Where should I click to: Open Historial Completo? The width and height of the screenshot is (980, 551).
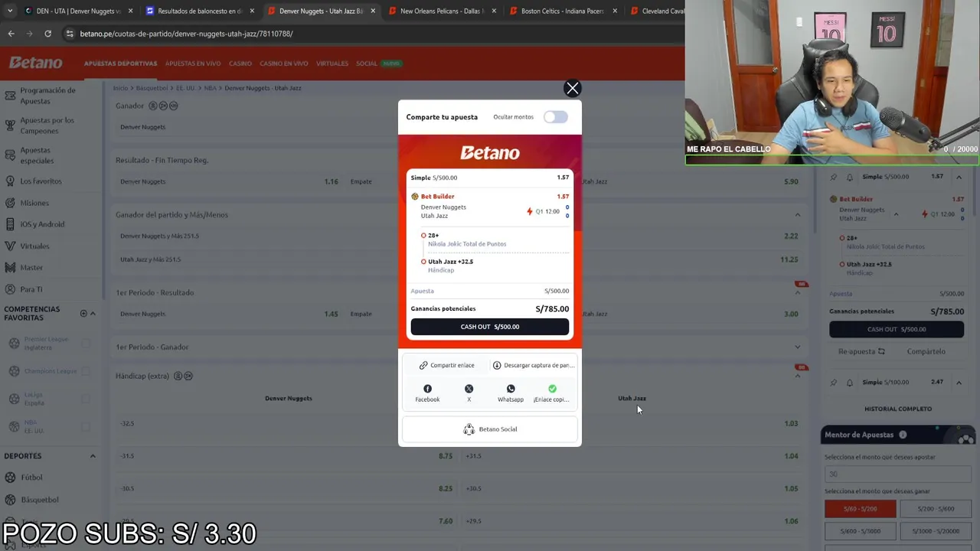click(898, 409)
